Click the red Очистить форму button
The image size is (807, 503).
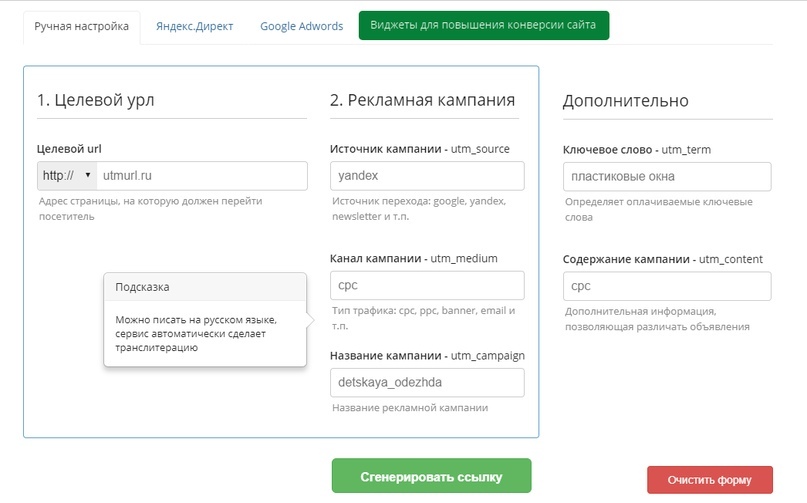pos(709,479)
